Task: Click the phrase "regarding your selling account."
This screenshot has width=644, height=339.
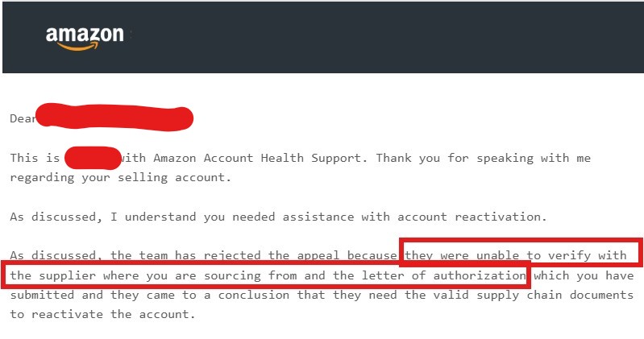Action: [x=121, y=178]
